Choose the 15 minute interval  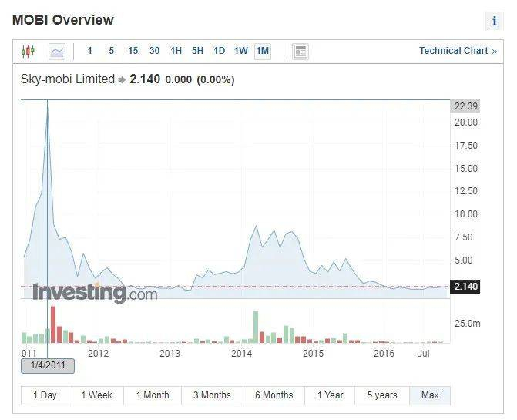pos(133,51)
